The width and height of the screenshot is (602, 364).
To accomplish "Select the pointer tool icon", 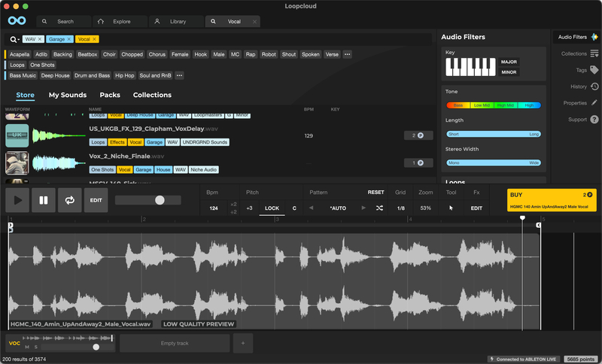I will pos(451,208).
